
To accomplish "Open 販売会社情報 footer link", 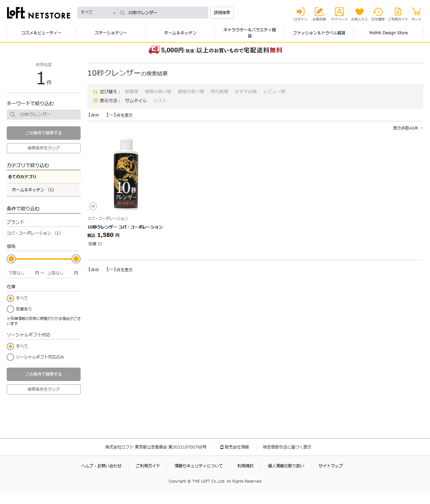I will point(234,447).
